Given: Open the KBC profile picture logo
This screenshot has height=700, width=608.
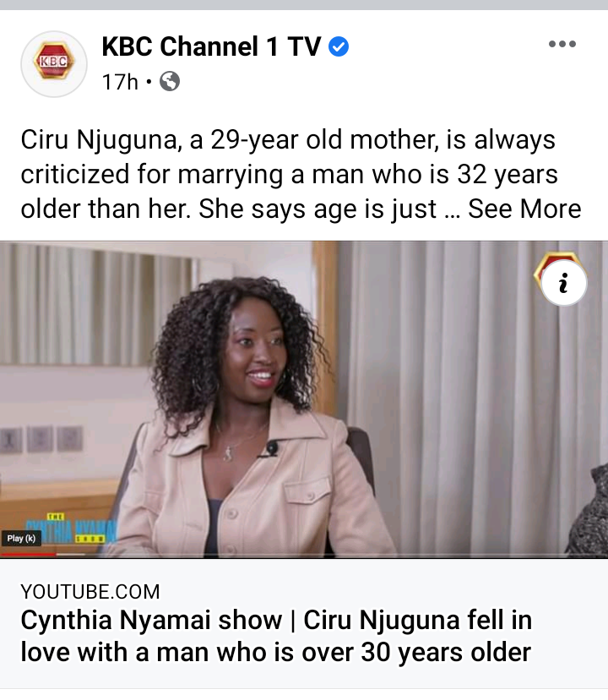Looking at the screenshot, I should click(x=54, y=64).
